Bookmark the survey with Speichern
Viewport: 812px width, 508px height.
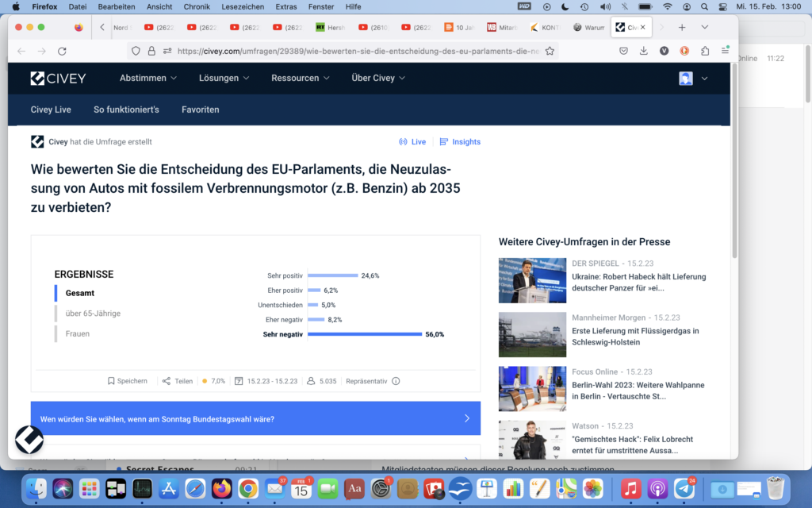(x=128, y=381)
